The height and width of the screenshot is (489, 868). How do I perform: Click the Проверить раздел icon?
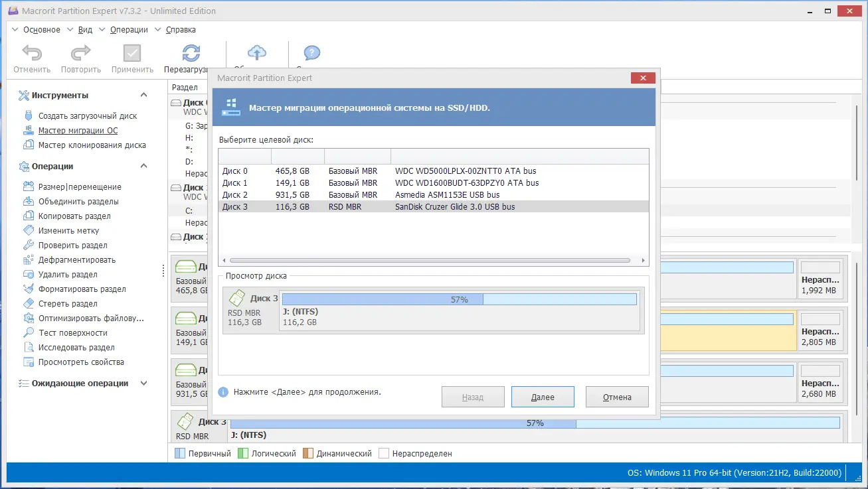tap(28, 245)
